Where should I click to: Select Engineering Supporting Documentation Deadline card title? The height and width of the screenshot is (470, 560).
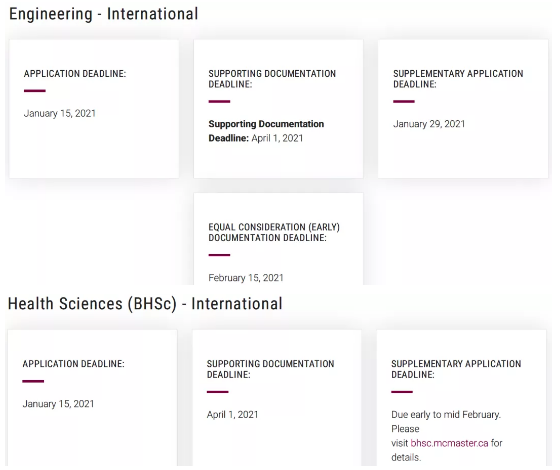point(272,79)
